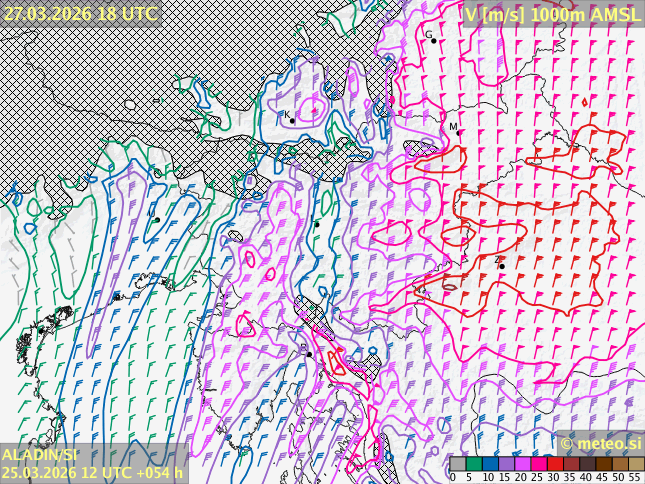Click the 25.03.2026 12 UTC +054 h label

tap(92, 473)
